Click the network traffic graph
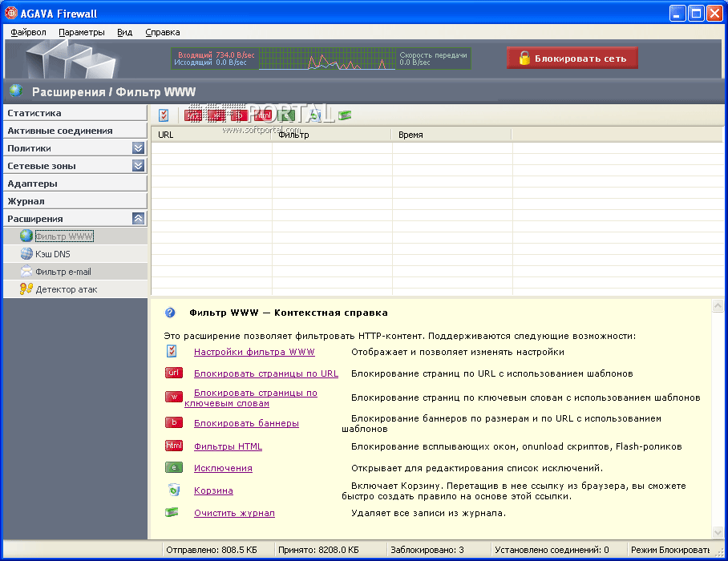This screenshot has width=728, height=561. (327, 59)
